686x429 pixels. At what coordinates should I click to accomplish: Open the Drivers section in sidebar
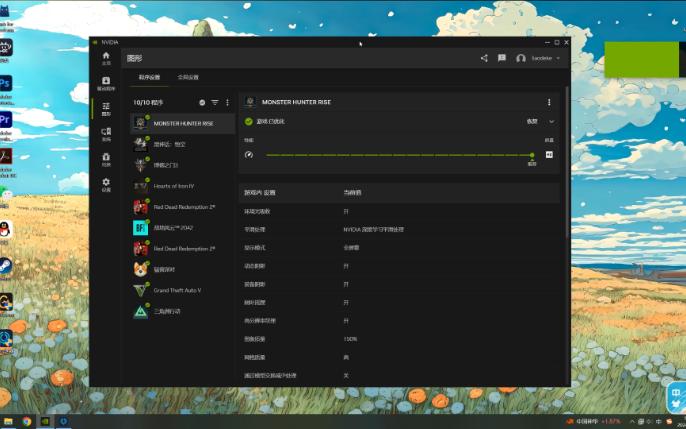pos(106,83)
